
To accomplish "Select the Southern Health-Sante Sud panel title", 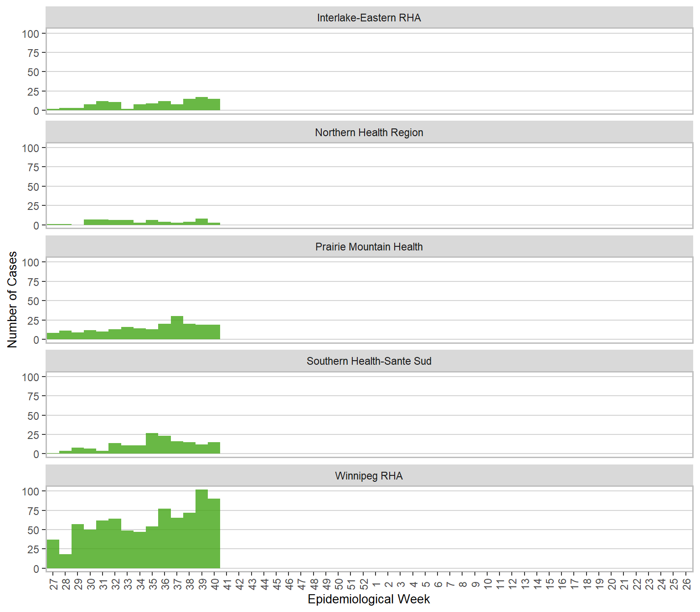I will click(369, 361).
